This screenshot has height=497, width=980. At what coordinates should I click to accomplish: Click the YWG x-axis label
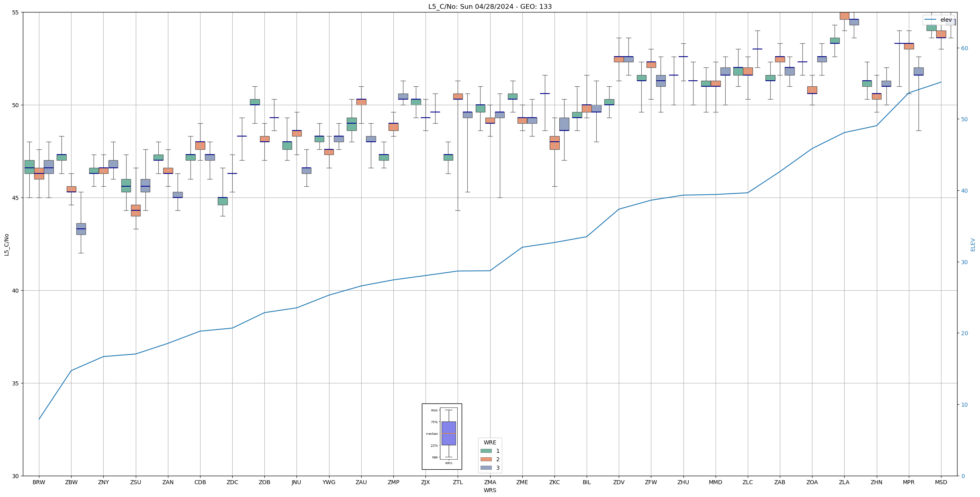click(x=329, y=483)
